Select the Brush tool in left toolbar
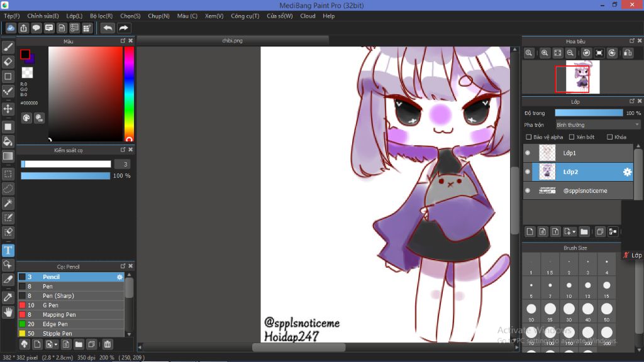This screenshot has width=644, height=362. click(8, 47)
